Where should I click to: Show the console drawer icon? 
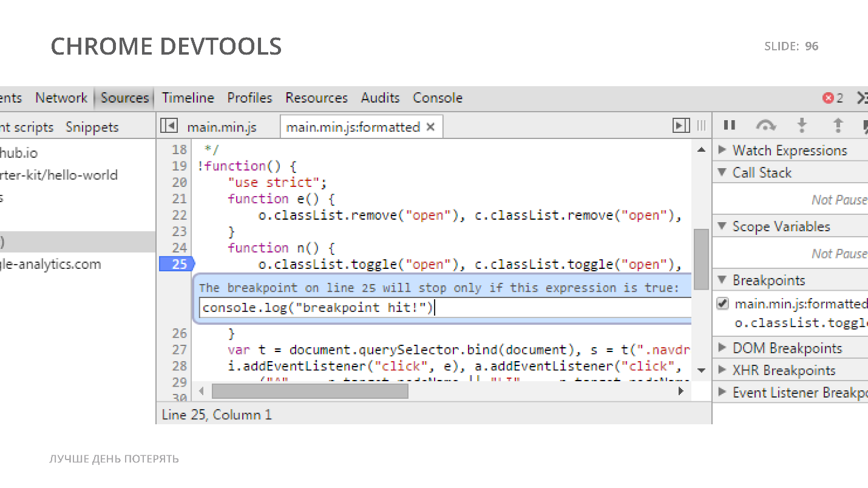coord(862,98)
